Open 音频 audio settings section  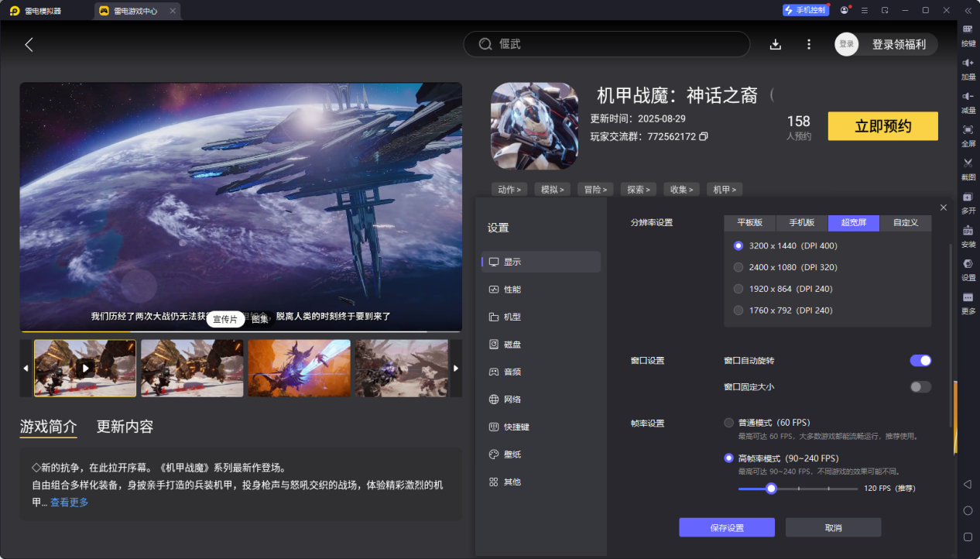point(541,372)
